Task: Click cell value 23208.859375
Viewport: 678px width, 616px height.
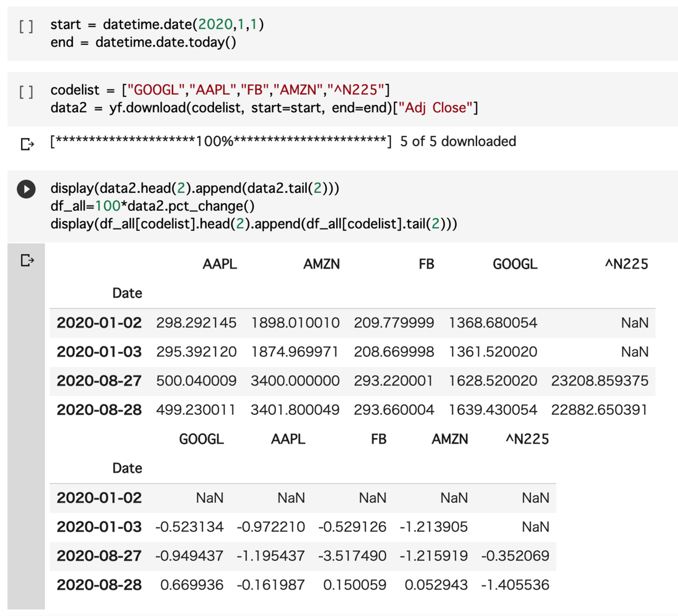Action: [600, 381]
